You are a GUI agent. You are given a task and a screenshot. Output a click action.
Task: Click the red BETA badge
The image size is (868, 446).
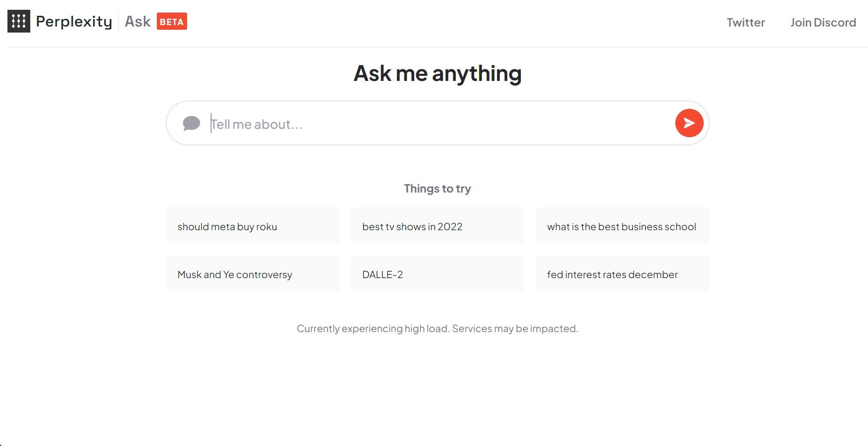[172, 21]
